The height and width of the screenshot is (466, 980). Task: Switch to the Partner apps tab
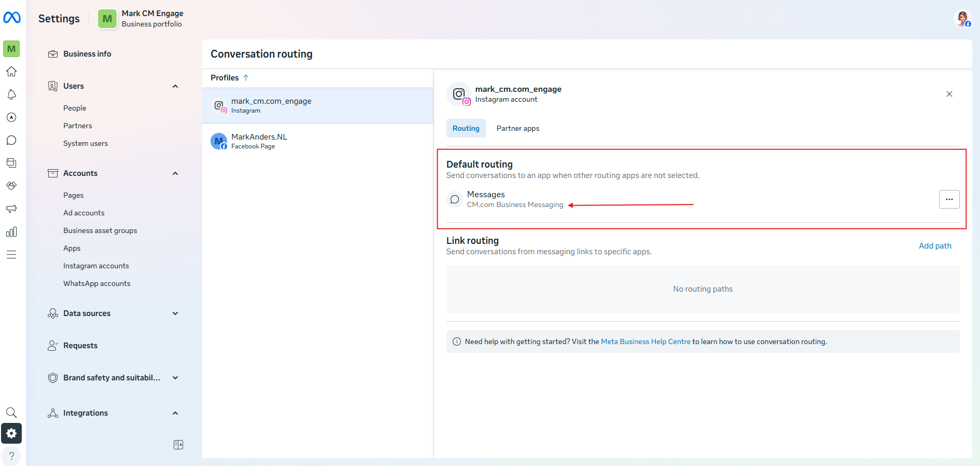coord(517,128)
